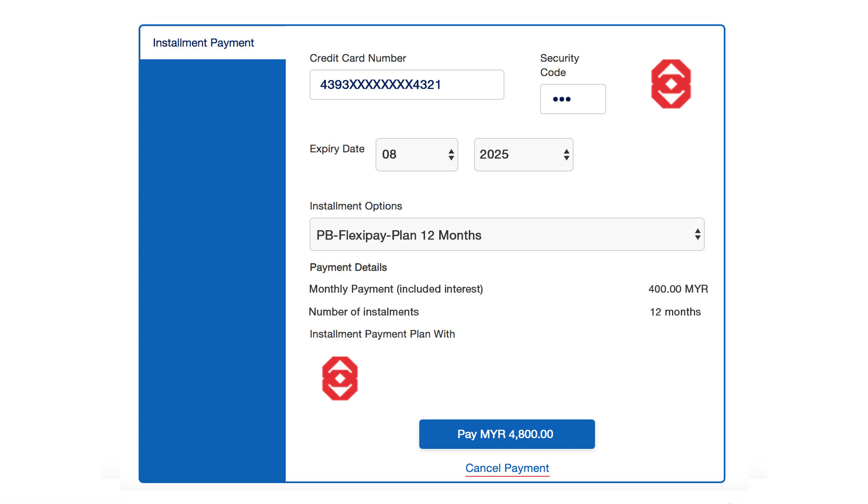Viewport: 868px width, 504px height.
Task: Click the Public Bank logo beside Security Code
Action: click(671, 84)
